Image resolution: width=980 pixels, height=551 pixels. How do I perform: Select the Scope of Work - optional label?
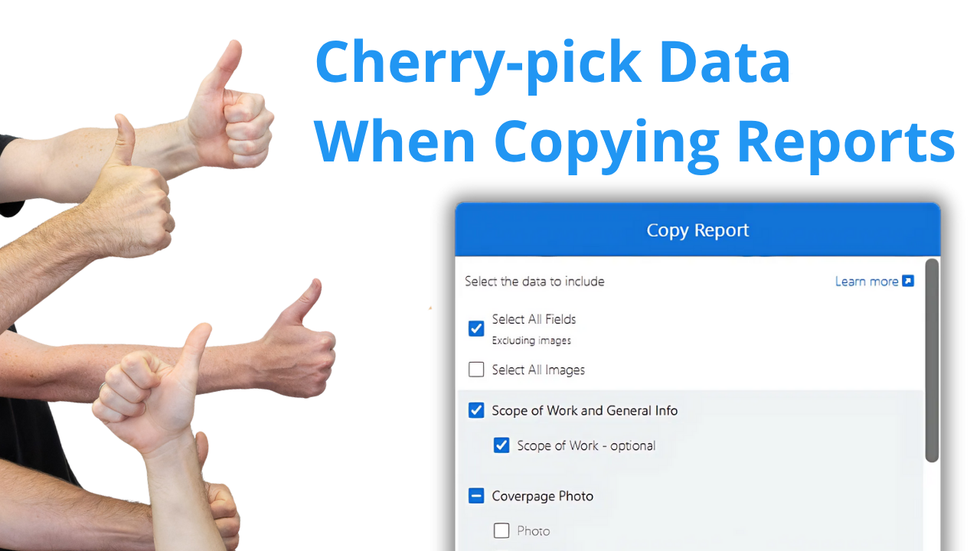[x=586, y=445]
